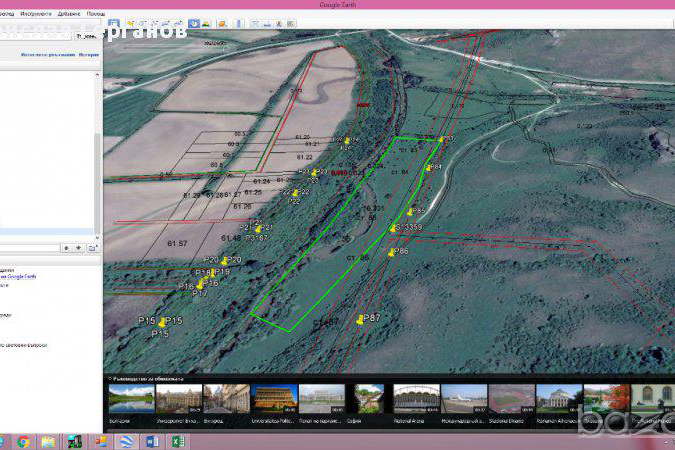This screenshot has height=450, width=675.
Task: Open File Explorer from the taskbar
Action: tap(48, 441)
